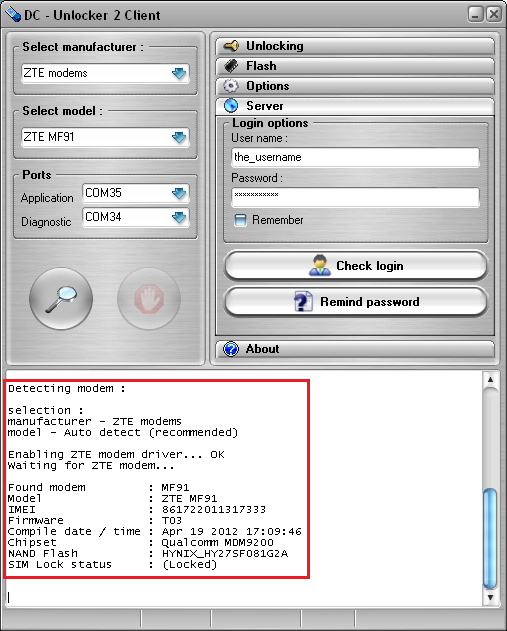
Task: Click 'model - Auto detect (recommended)' line
Action: 123,433
